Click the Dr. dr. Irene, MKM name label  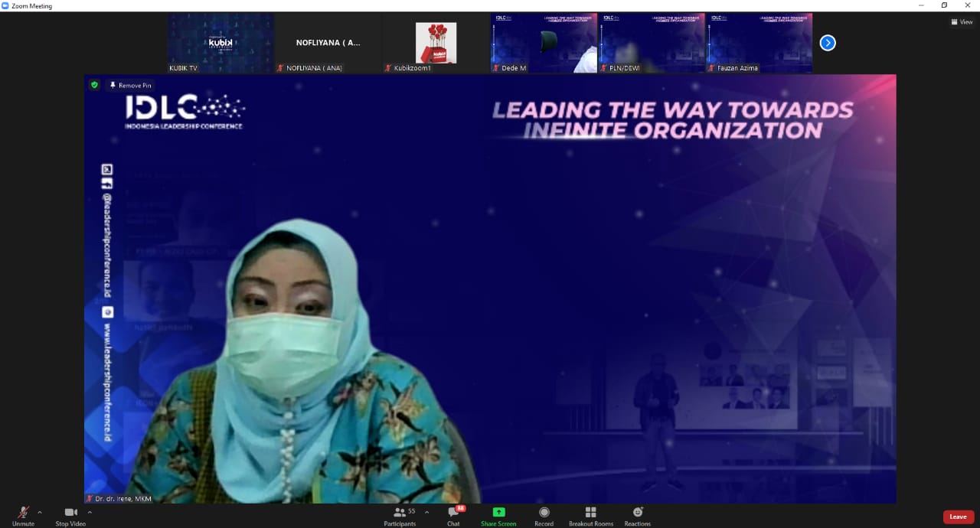pos(119,499)
